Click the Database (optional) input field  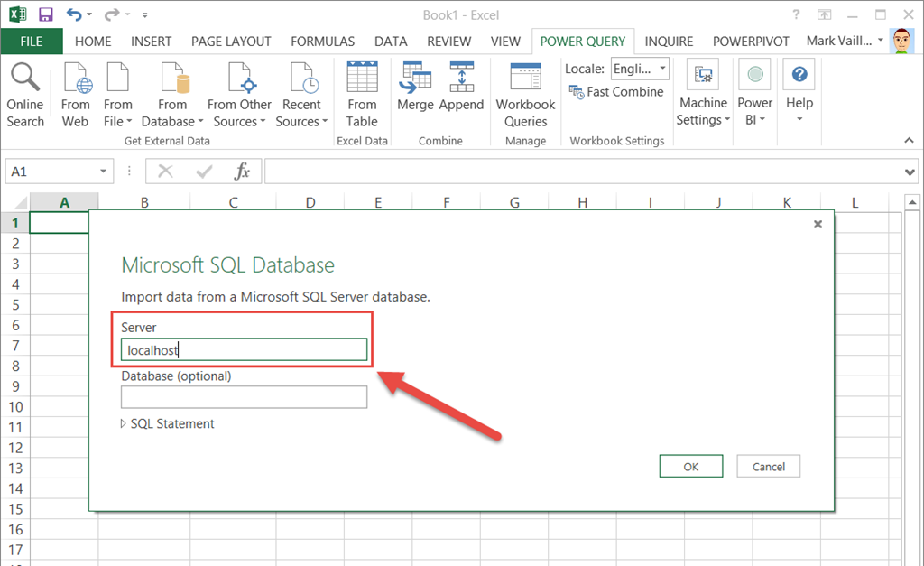click(x=244, y=397)
